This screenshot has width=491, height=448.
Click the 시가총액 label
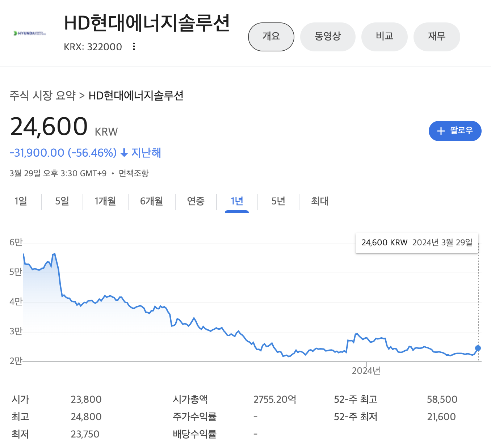pos(190,400)
